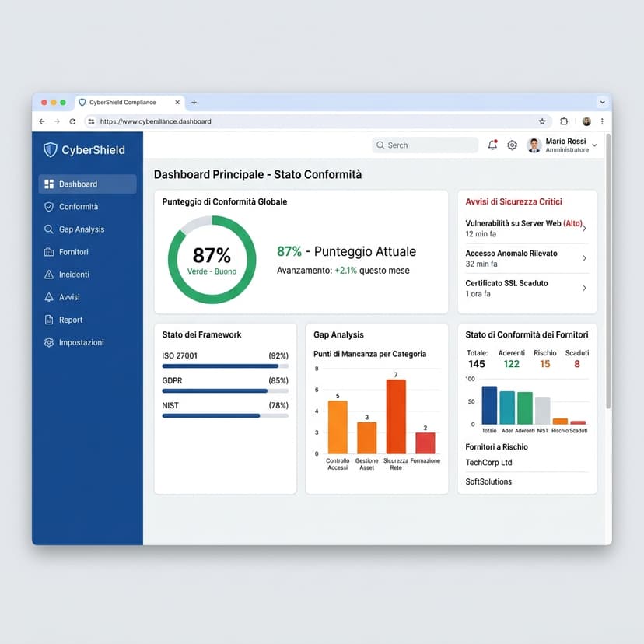Click the magnifier icon in the search box
Screen dimensions: 644x644
coord(380,145)
